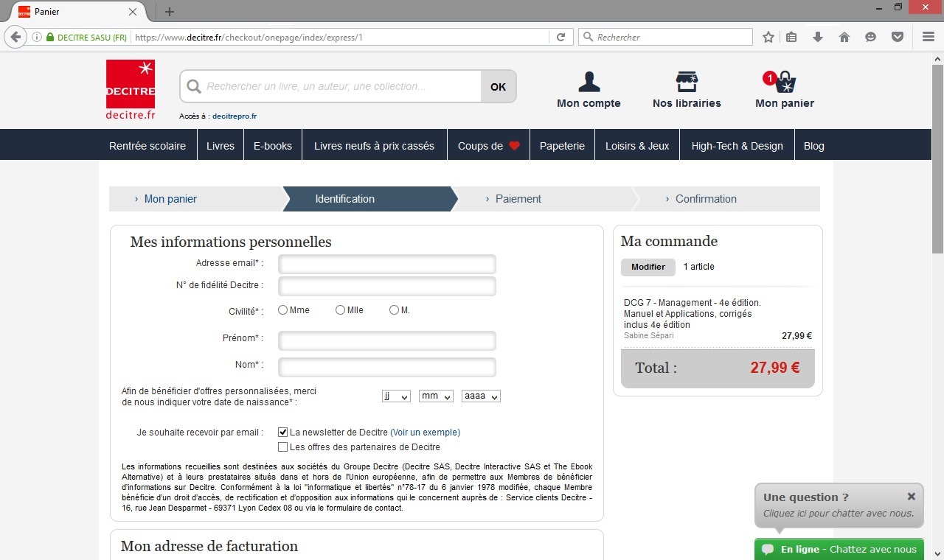
Task: Select Mme civility option
Action: click(282, 310)
